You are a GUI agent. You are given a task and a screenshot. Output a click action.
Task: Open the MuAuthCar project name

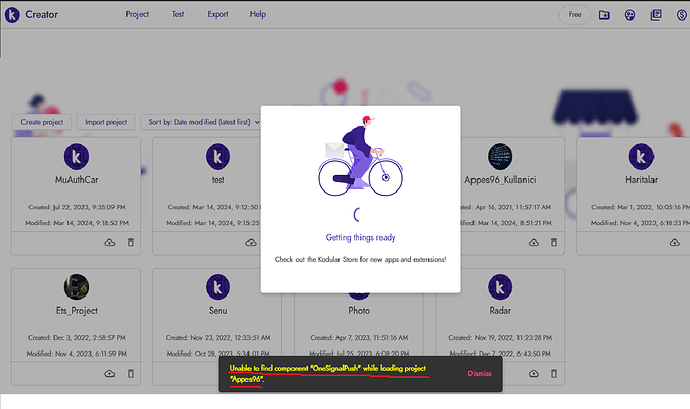click(77, 180)
